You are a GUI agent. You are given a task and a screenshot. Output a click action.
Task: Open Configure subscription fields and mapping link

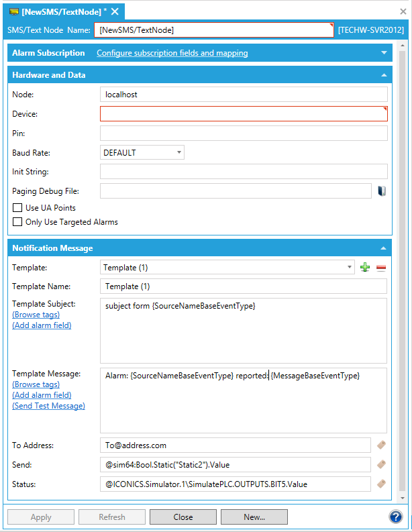[172, 53]
